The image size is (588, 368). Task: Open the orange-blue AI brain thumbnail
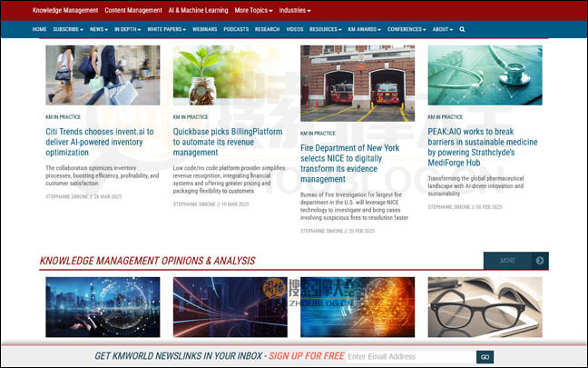[x=358, y=307]
